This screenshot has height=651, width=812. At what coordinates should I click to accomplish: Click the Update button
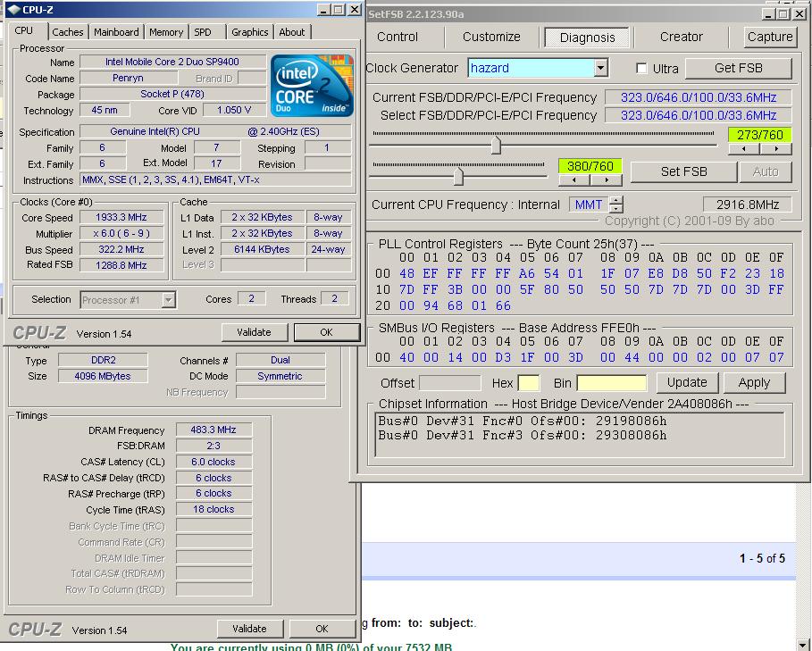(687, 383)
